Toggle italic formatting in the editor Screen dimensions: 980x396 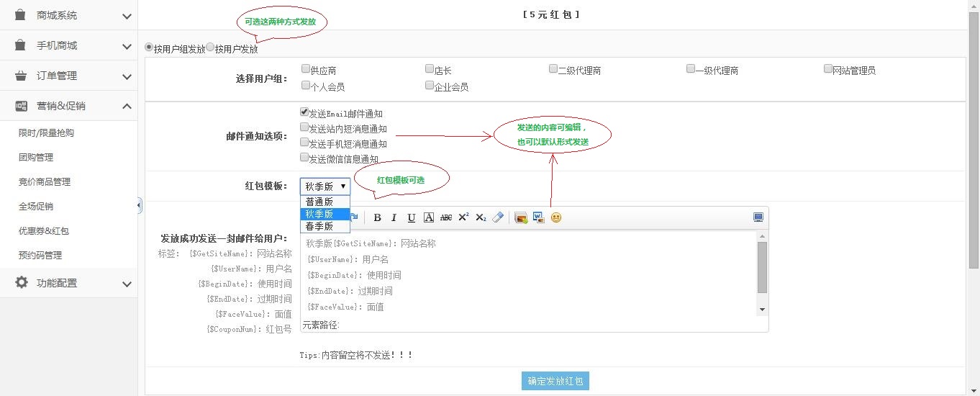(x=394, y=217)
